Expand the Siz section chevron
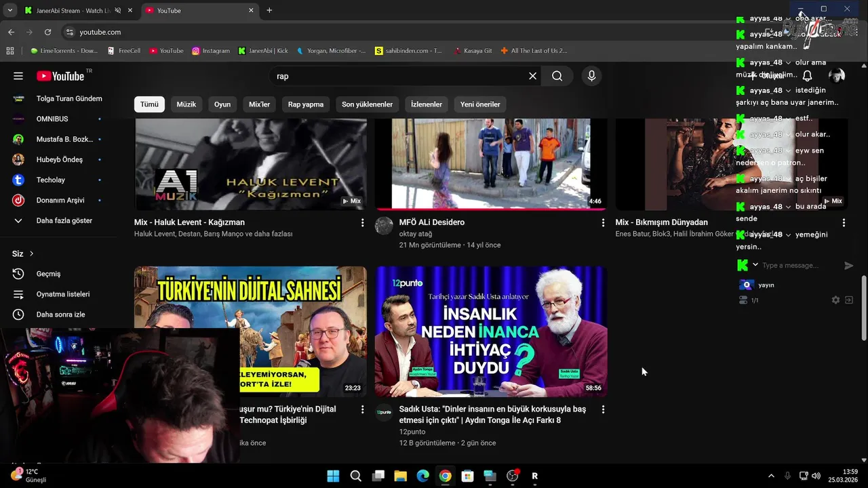Screen dimensions: 868x488 pos(31,253)
